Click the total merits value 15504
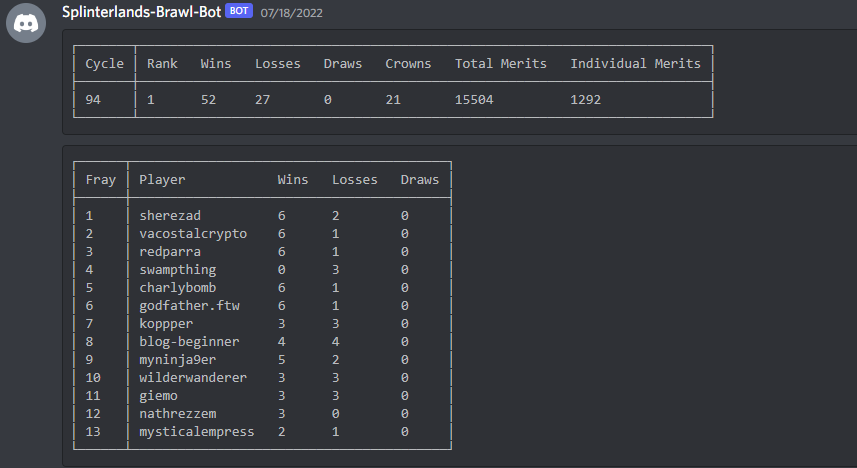Screen dimensions: 857x468 point(474,100)
